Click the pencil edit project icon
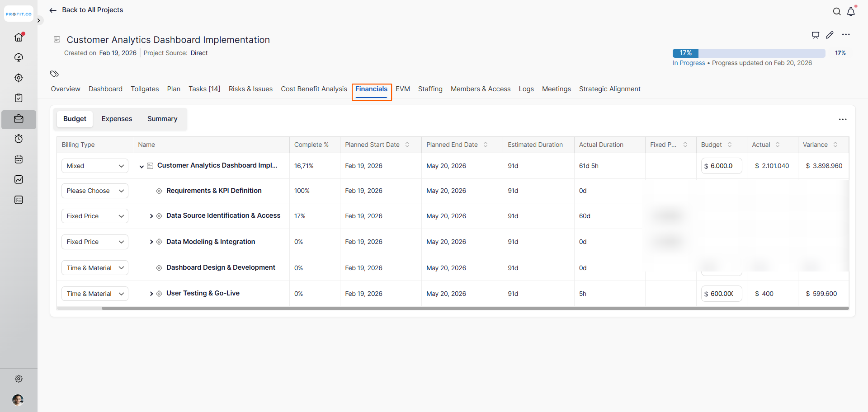 tap(830, 35)
